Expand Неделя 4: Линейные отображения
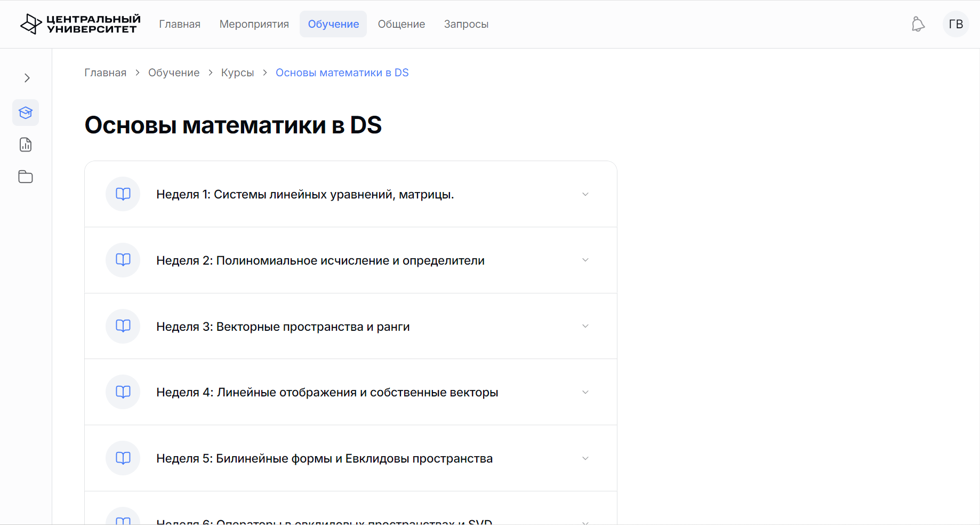 point(585,392)
